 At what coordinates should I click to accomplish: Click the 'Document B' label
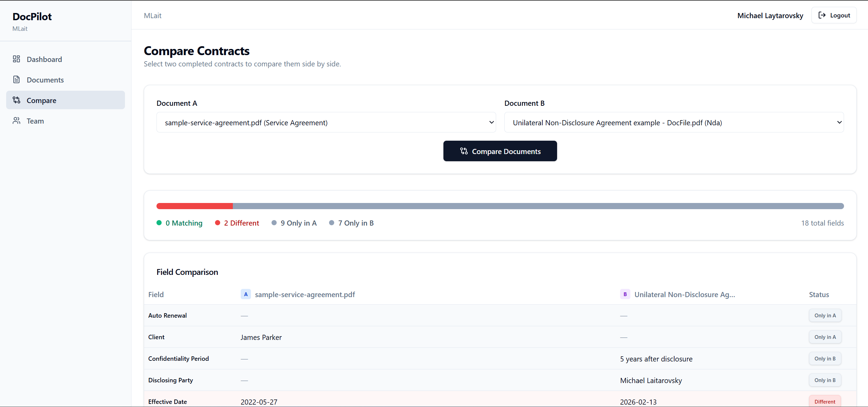524,103
